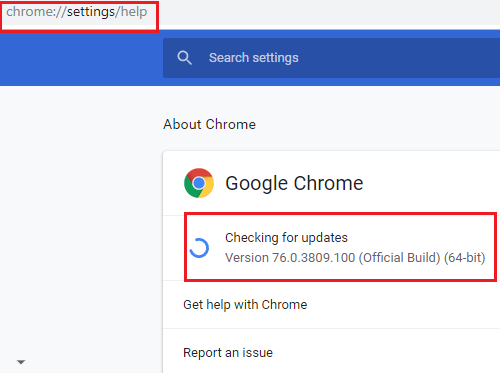The width and height of the screenshot is (500, 373).
Task: Focus the Search settings field
Action: coord(331,58)
